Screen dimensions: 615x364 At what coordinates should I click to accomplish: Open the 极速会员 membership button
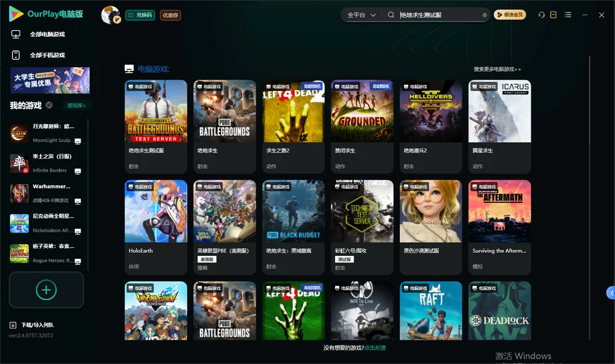click(510, 15)
